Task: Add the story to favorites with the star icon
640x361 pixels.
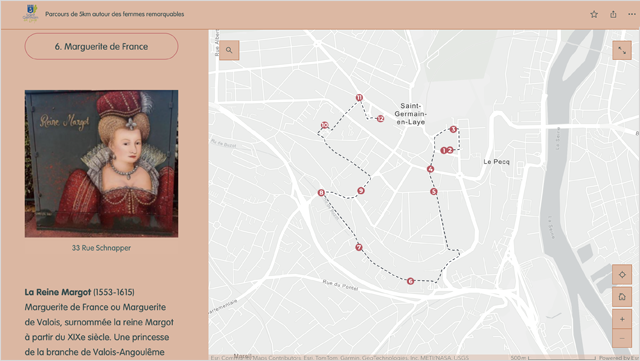Action: coord(594,14)
